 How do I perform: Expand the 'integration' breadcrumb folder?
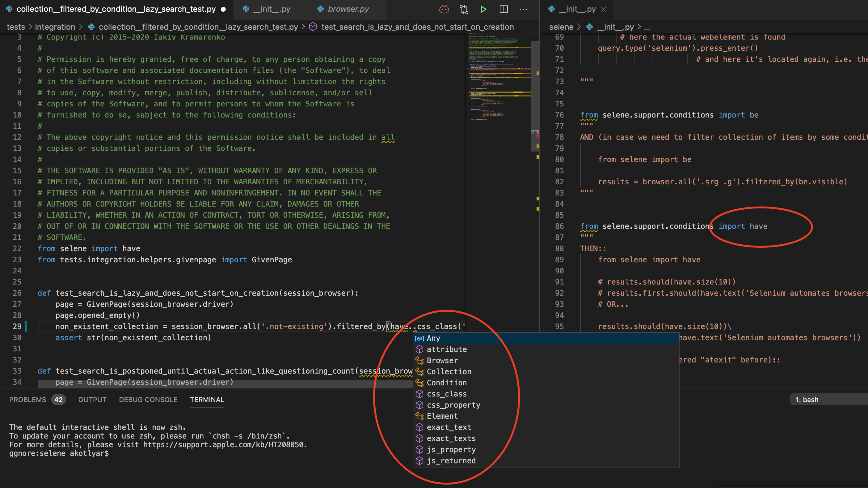(55, 27)
